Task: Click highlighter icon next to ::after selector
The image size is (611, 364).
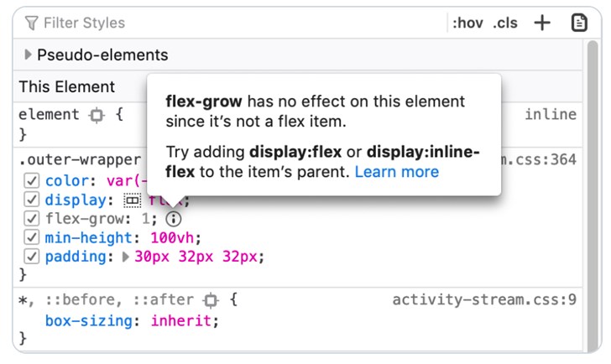Action: (x=211, y=300)
